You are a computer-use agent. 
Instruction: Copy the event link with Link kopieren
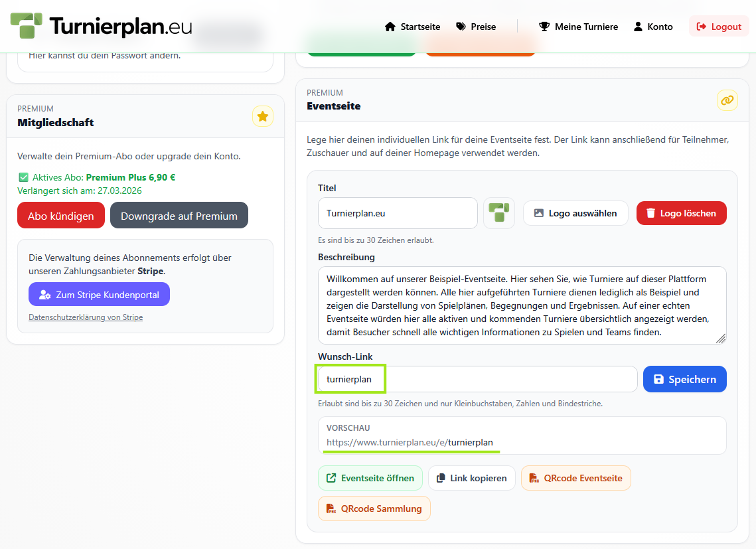click(471, 477)
